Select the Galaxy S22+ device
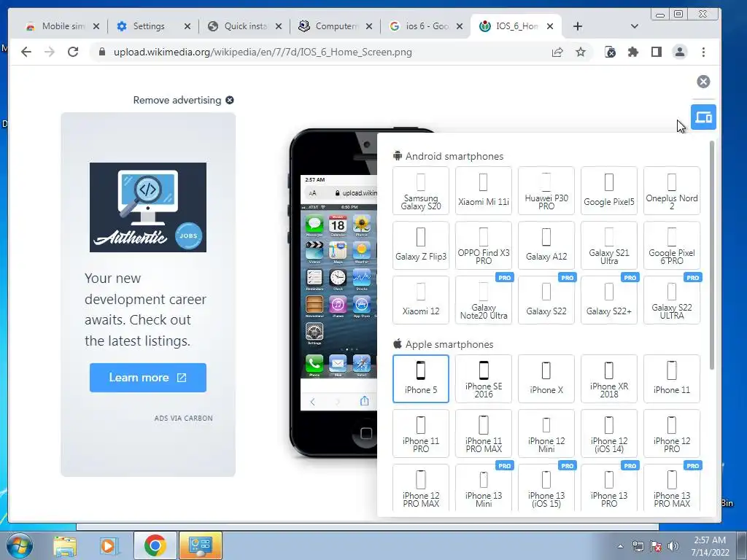This screenshot has width=747, height=560. tap(609, 300)
